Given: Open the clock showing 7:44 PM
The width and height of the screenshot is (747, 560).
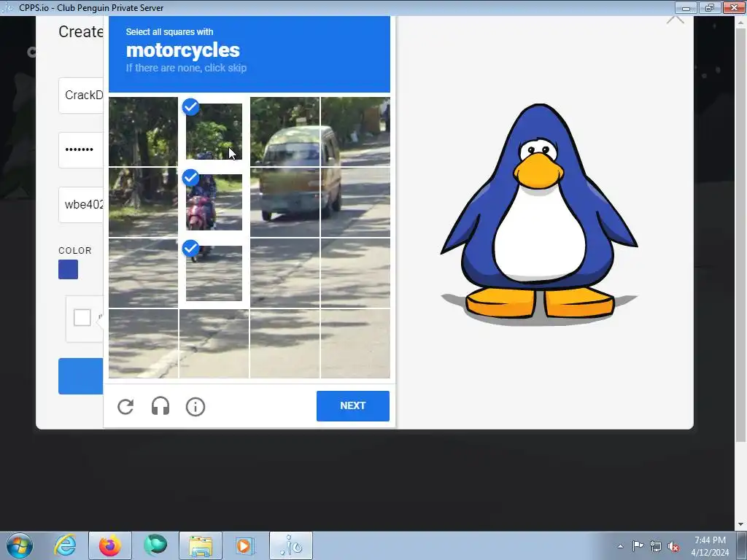Looking at the screenshot, I should click(710, 545).
